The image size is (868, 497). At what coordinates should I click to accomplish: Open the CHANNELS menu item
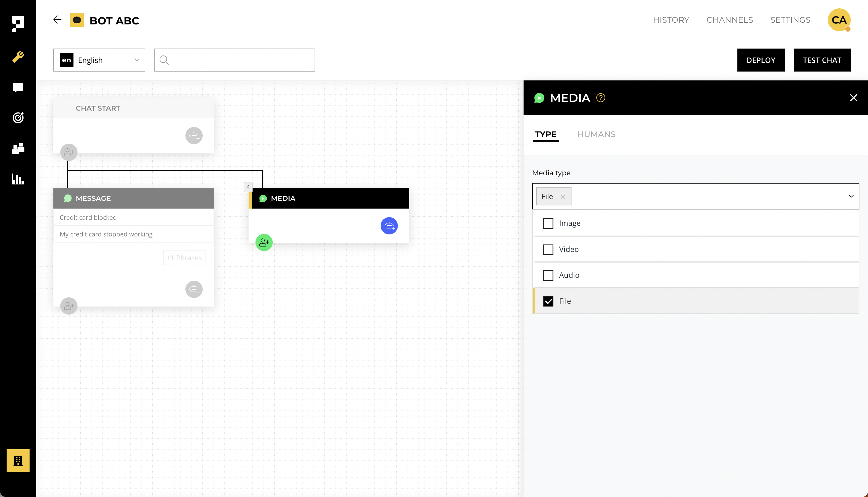[730, 20]
